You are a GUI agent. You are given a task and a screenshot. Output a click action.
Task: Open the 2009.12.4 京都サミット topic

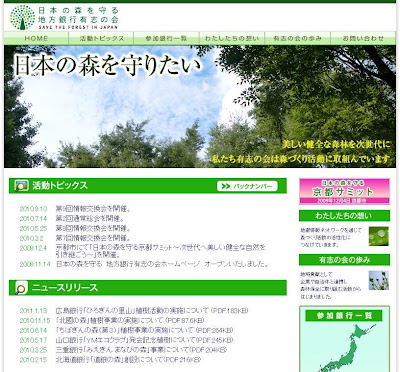(x=161, y=251)
